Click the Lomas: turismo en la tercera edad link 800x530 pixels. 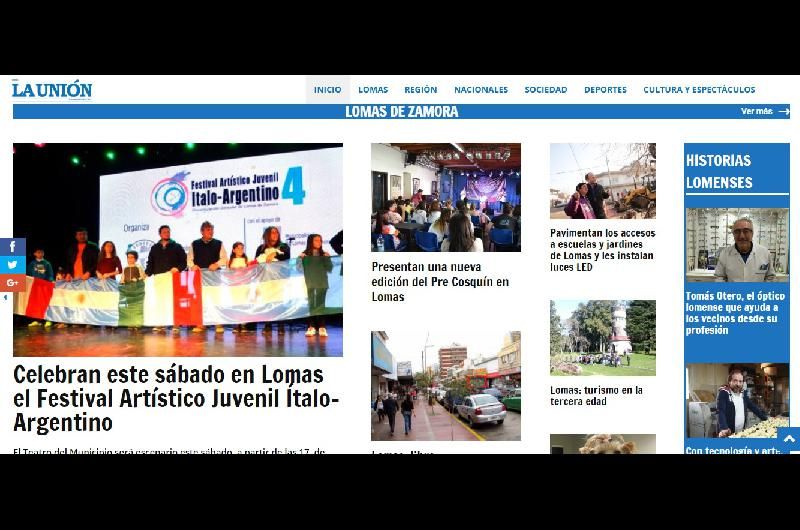596,396
